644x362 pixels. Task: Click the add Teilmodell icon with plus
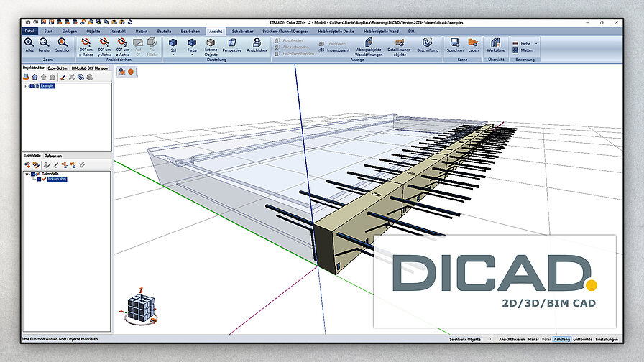tap(27, 164)
